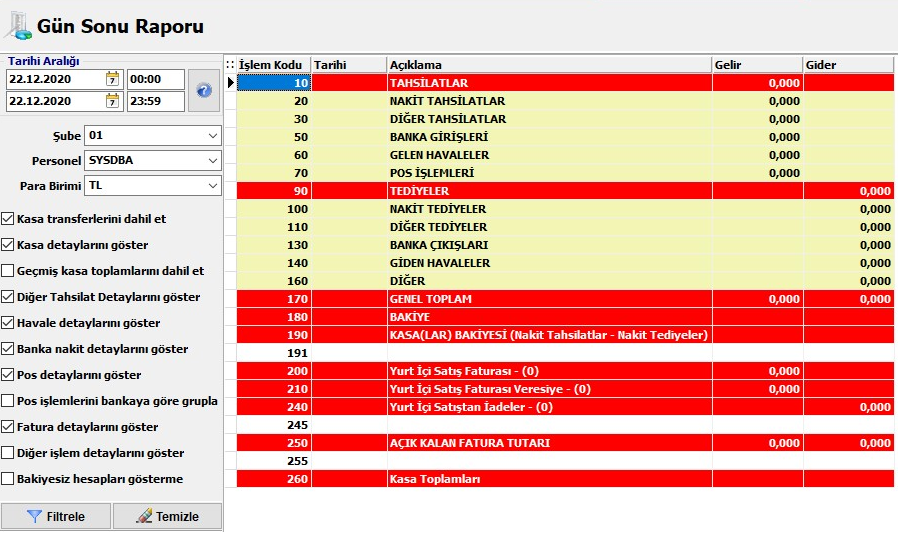898x538 pixels.
Task: Select the GİDEN HAVALELER row
Action: coord(565,263)
